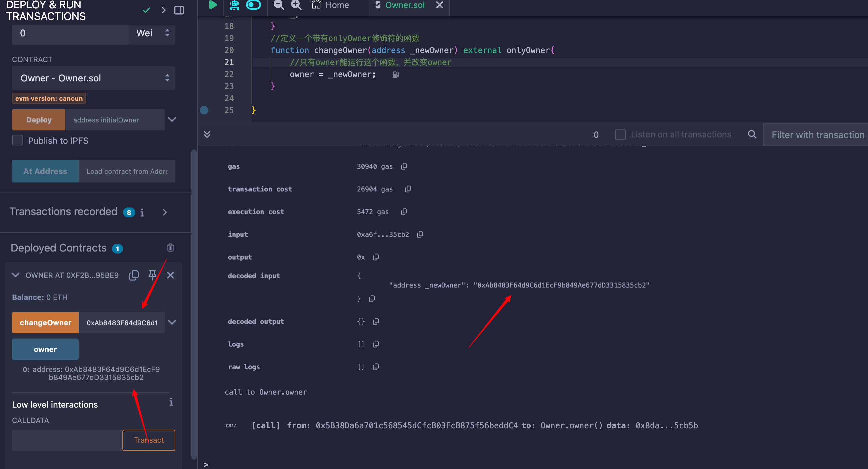Pin the deployed Owner contract
Viewport: 868px width, 469px height.
coord(152,275)
